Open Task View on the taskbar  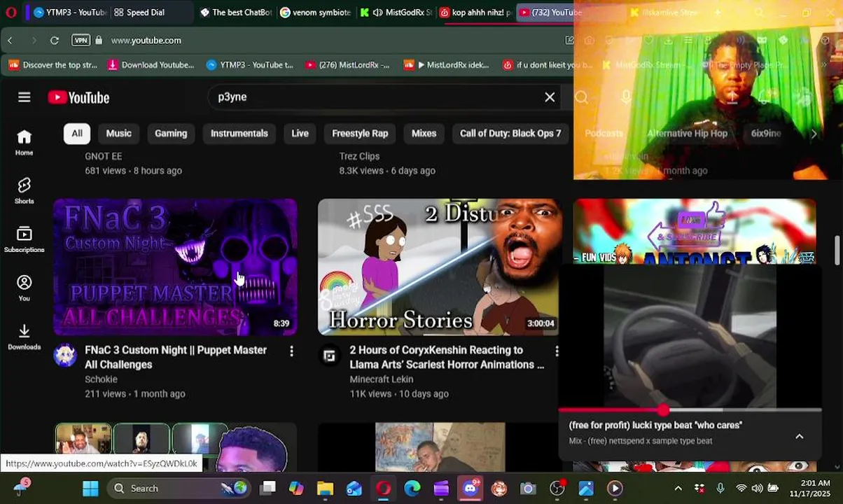point(268,488)
